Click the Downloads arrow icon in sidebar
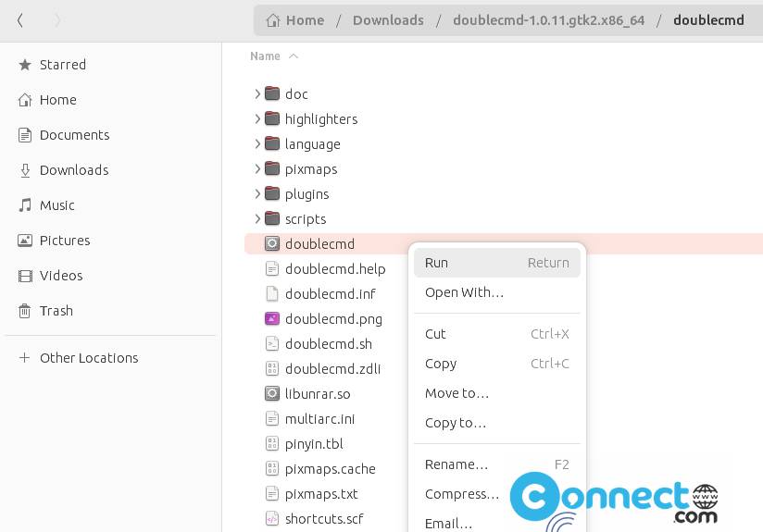Viewport: 763px width, 532px height. point(25,170)
